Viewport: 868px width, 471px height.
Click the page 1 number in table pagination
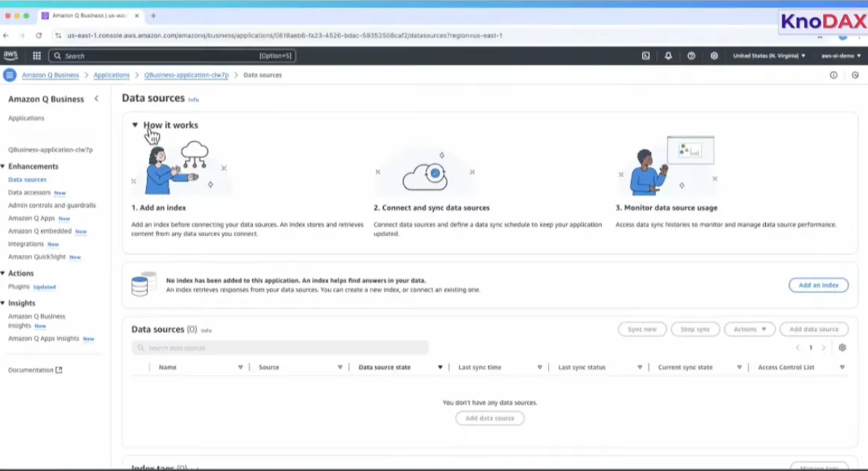(x=811, y=347)
